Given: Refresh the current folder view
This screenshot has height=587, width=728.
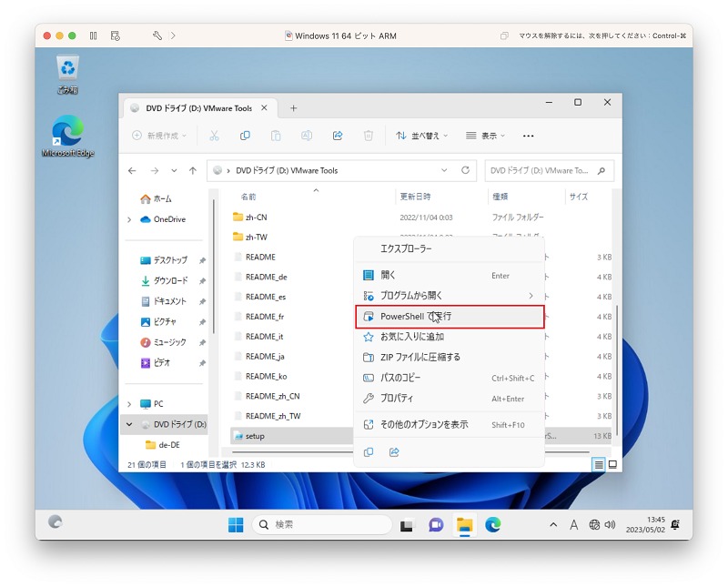Looking at the screenshot, I should 465,170.
